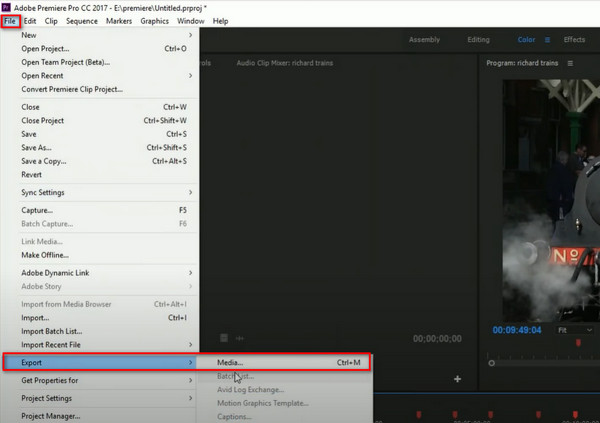Open the Window menu
This screenshot has width=600, height=423.
191,21
